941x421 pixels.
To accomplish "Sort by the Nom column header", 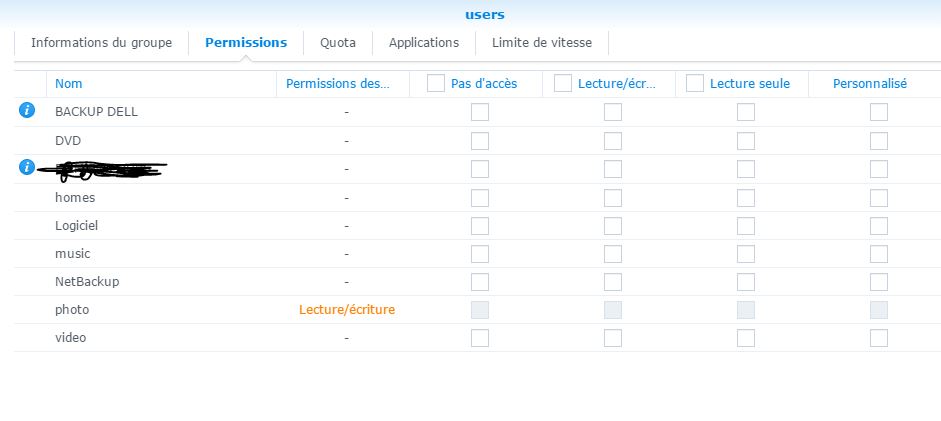I will tap(69, 84).
